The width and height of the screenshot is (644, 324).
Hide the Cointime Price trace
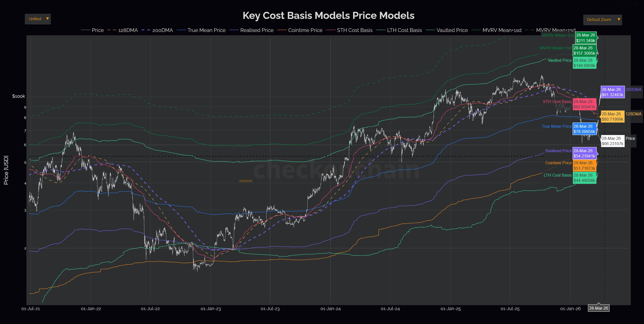click(305, 30)
